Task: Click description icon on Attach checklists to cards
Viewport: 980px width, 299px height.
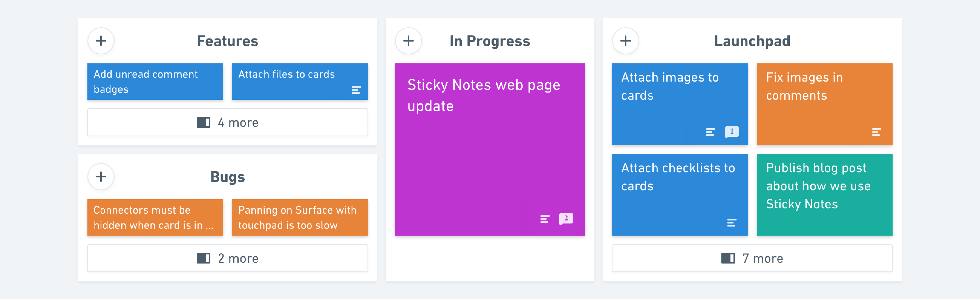Action: (x=732, y=223)
